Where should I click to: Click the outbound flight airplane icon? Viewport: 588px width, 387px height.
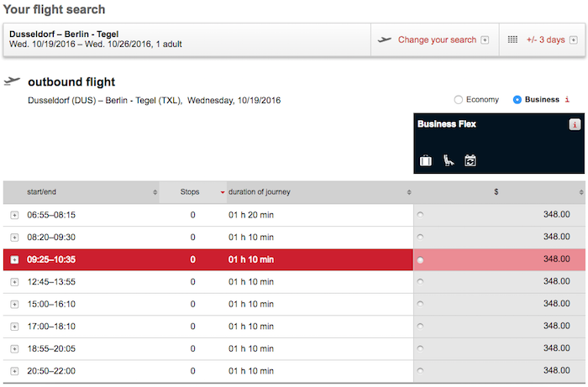coord(12,81)
